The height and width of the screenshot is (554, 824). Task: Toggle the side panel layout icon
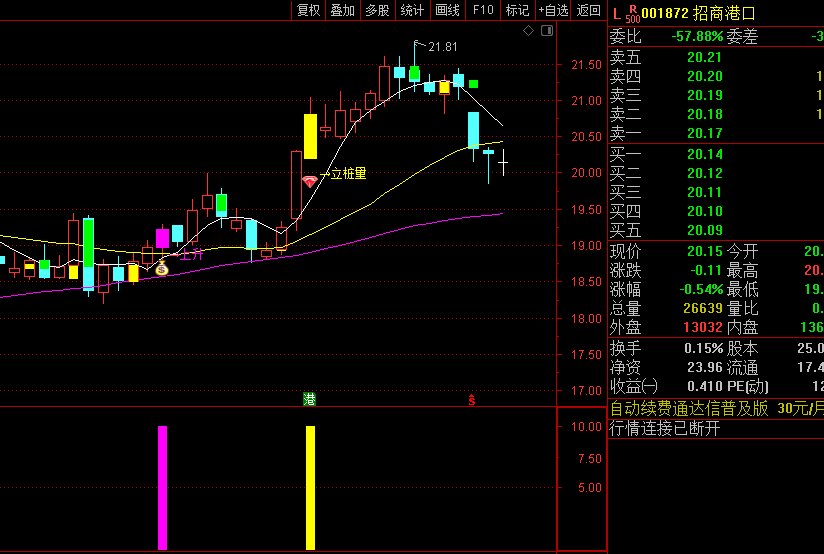tap(547, 30)
